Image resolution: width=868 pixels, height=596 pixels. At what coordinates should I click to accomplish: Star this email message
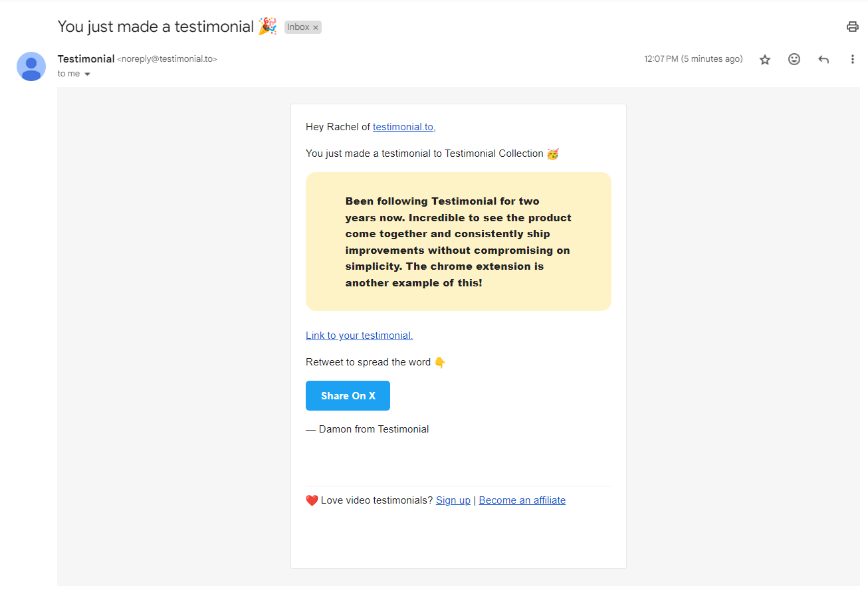pyautogui.click(x=765, y=59)
